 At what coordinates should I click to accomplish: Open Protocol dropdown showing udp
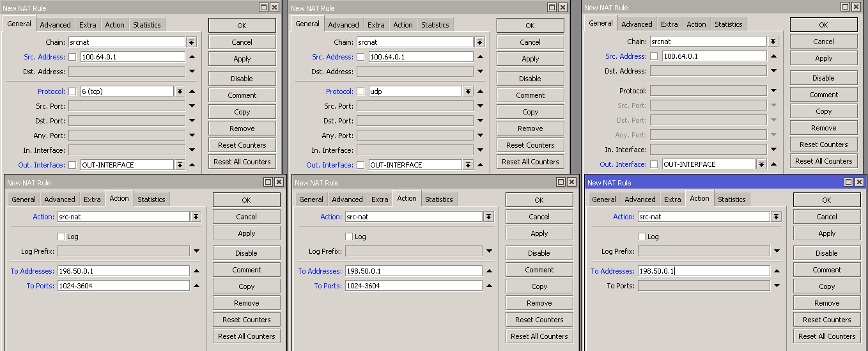click(468, 91)
